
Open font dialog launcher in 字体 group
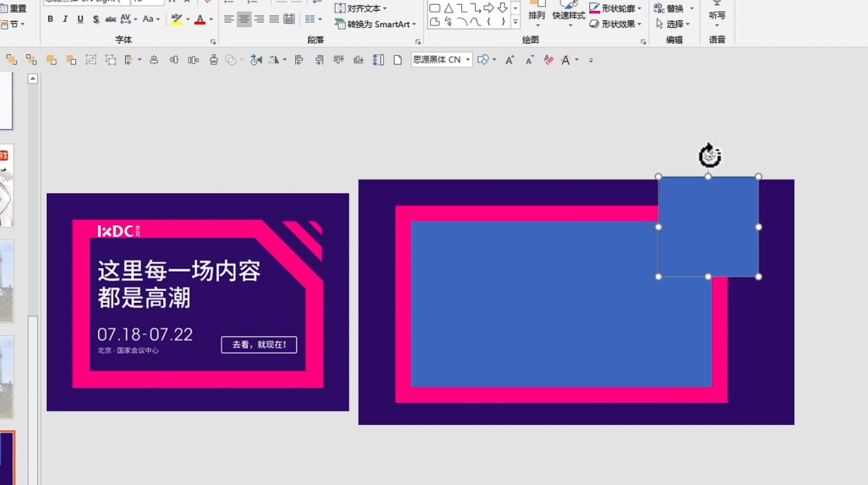[x=213, y=42]
